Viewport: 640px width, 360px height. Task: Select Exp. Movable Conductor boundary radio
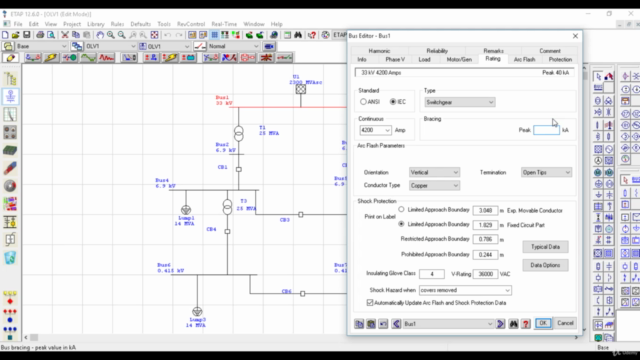(401, 209)
